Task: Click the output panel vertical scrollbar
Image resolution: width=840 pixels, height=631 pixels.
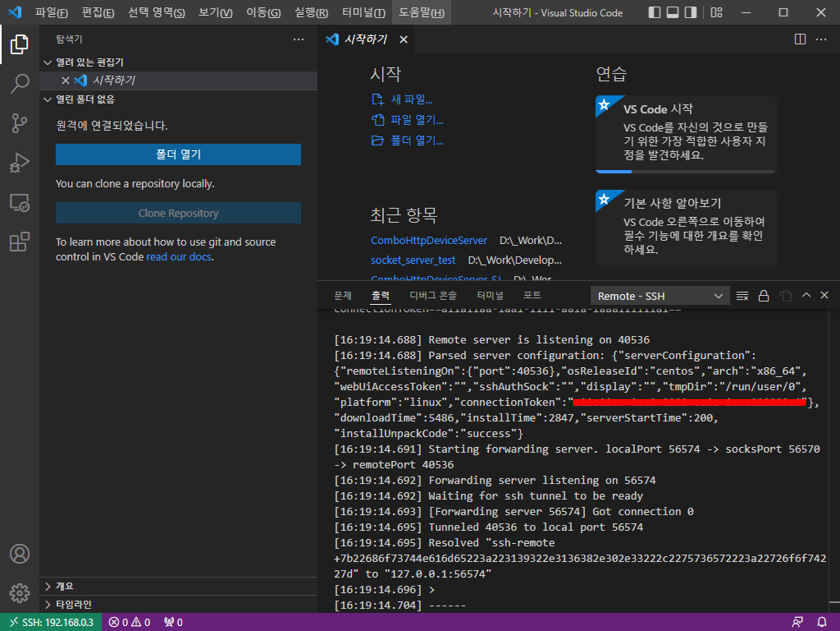Action: 834,461
